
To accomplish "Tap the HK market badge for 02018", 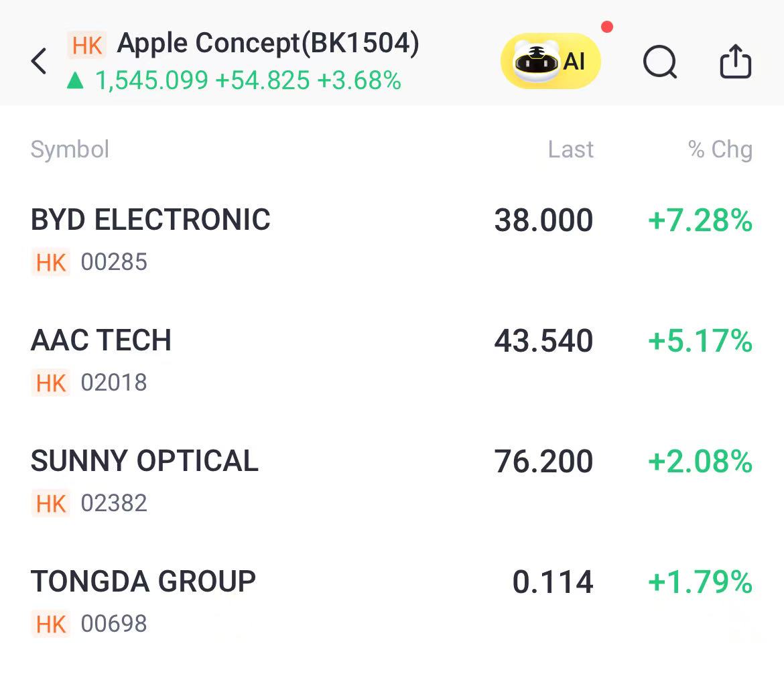I will (51, 383).
